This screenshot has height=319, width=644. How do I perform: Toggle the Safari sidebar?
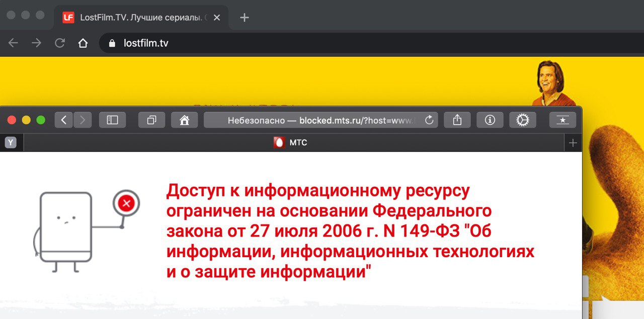112,120
